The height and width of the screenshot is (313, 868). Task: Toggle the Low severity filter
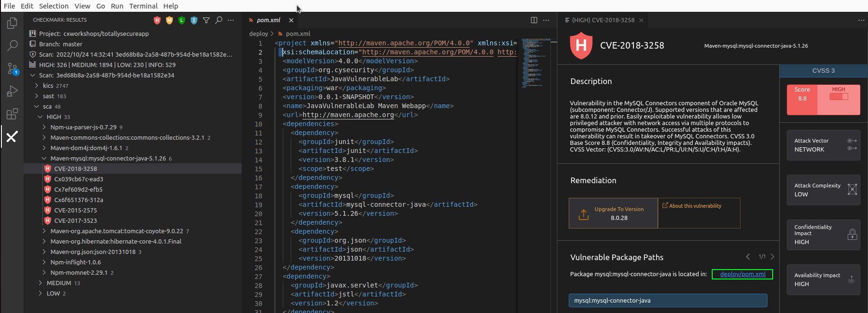pos(182,20)
